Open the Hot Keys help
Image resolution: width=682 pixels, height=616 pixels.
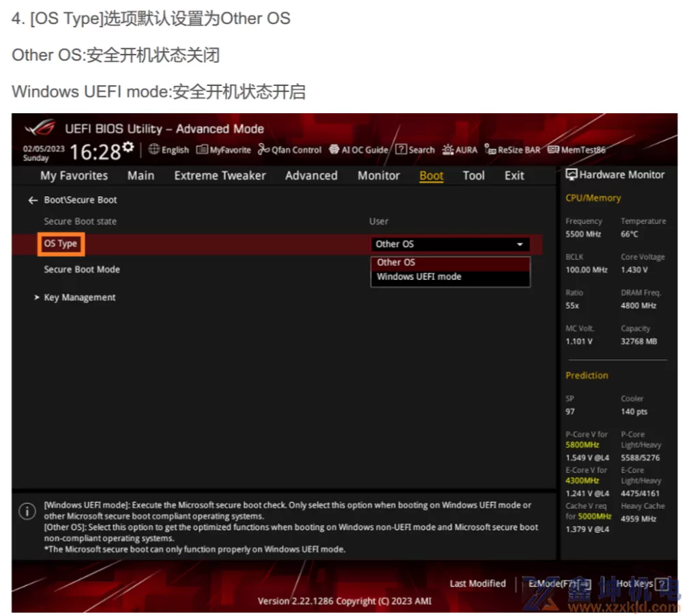pyautogui.click(x=642, y=584)
